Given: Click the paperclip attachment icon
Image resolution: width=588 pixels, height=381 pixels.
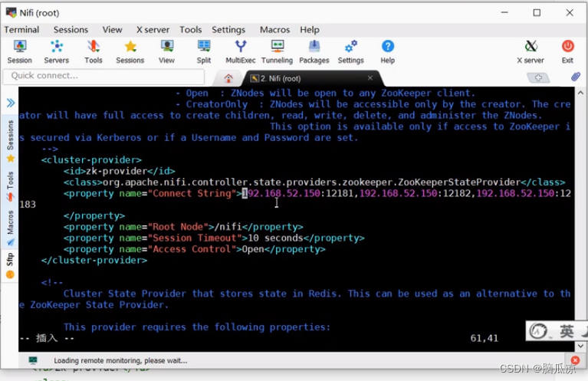Looking at the screenshot, I should 576,77.
